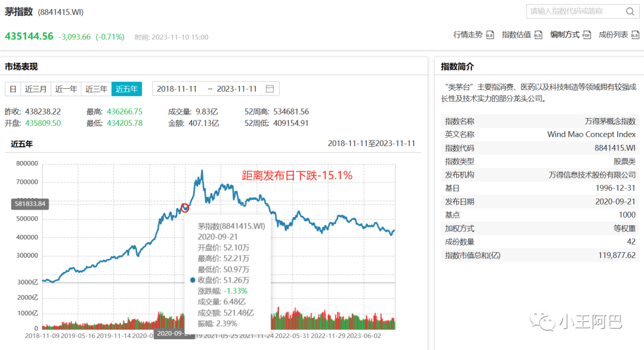Open the 指数估值 link
The width and height of the screenshot is (644, 350).
point(516,35)
